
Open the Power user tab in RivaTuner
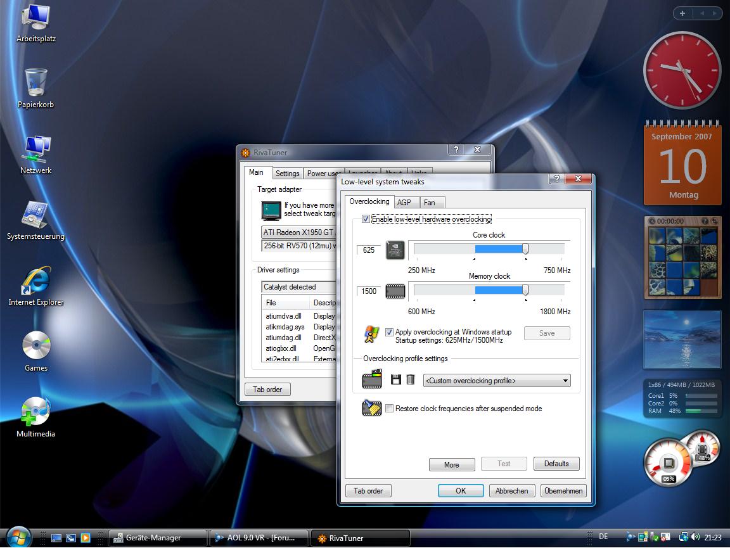coord(323,173)
